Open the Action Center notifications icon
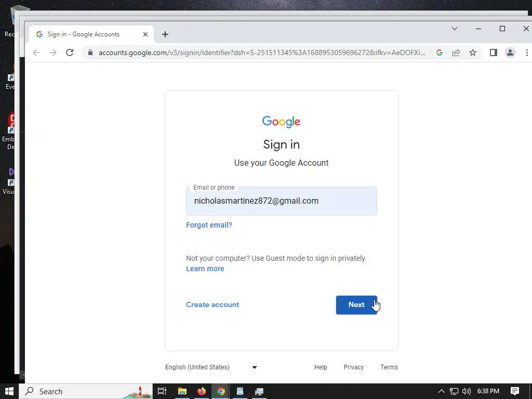 (x=515, y=391)
